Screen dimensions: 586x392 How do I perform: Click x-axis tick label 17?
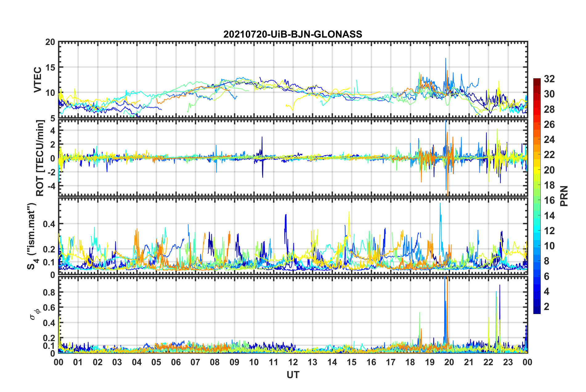391,362
